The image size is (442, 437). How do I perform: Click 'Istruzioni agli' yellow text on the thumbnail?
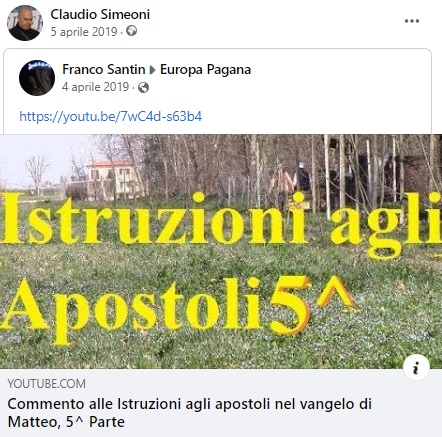click(x=221, y=222)
